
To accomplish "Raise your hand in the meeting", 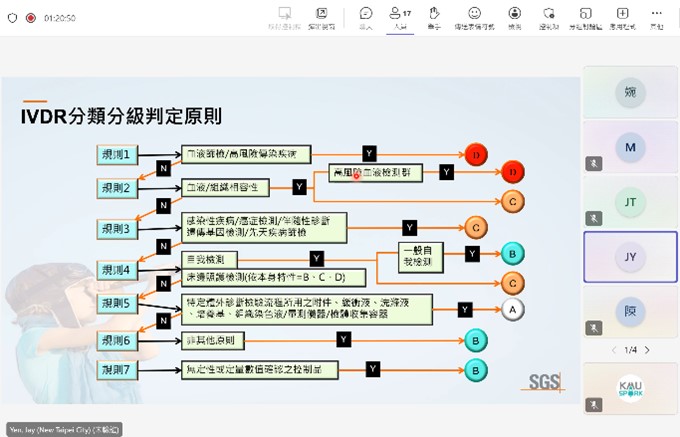I will [434, 16].
